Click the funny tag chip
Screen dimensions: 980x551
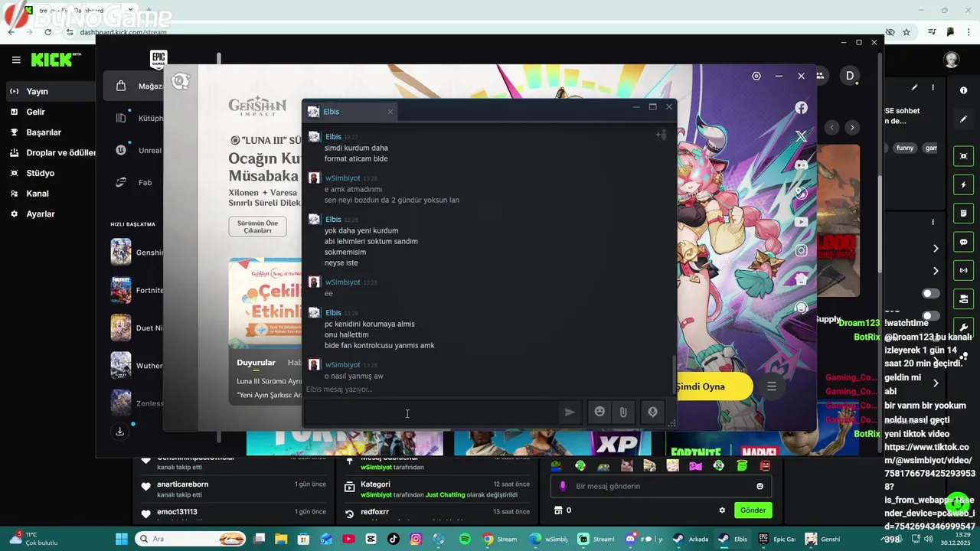coord(905,148)
